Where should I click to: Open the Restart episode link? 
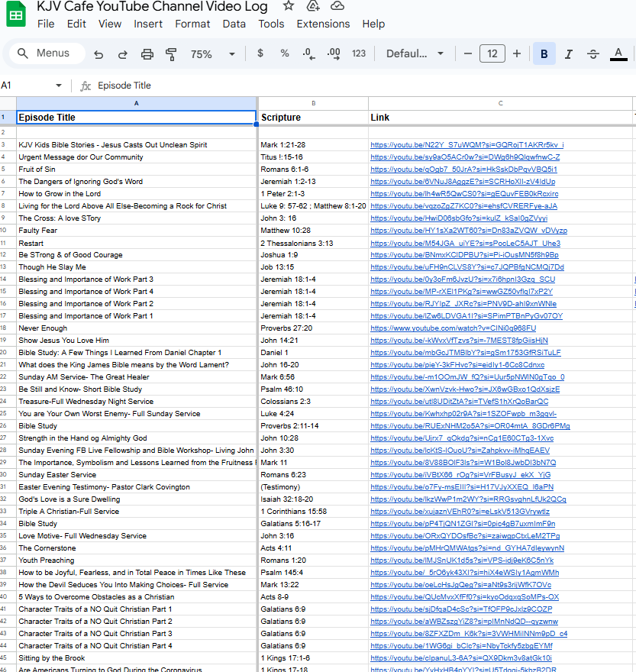point(465,244)
